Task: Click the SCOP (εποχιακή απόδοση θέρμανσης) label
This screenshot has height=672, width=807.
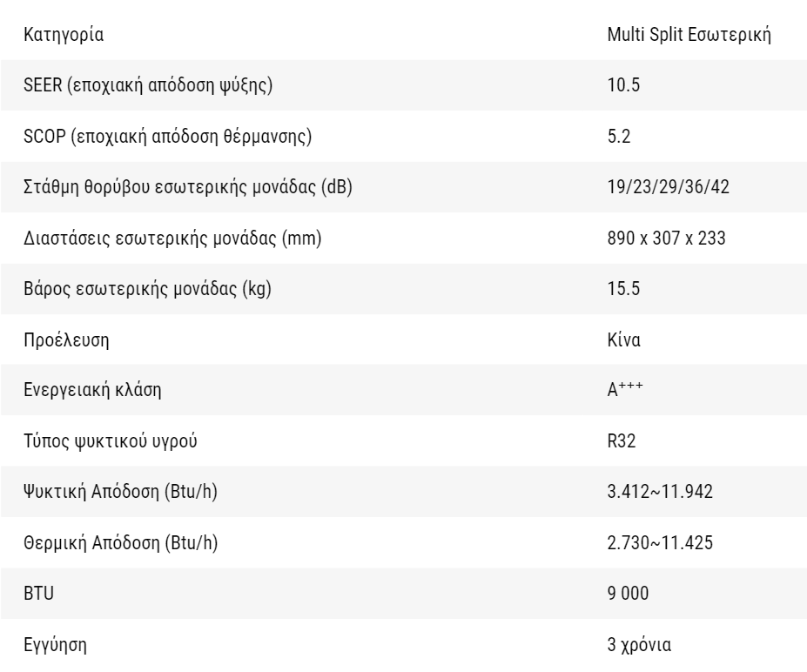Action: pos(168,137)
